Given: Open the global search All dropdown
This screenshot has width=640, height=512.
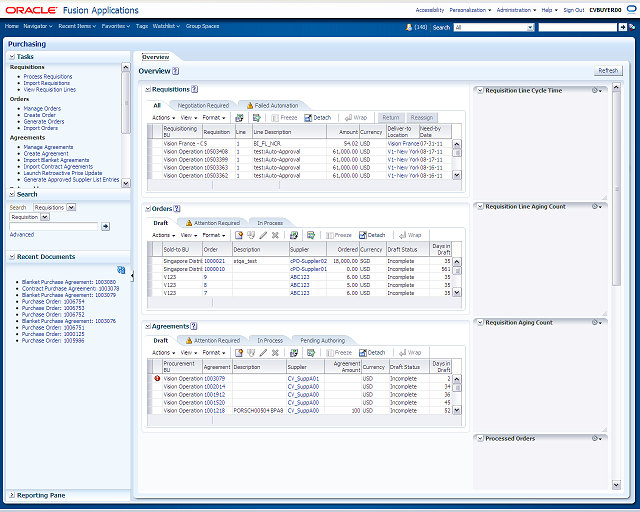Looking at the screenshot, I should [530, 27].
